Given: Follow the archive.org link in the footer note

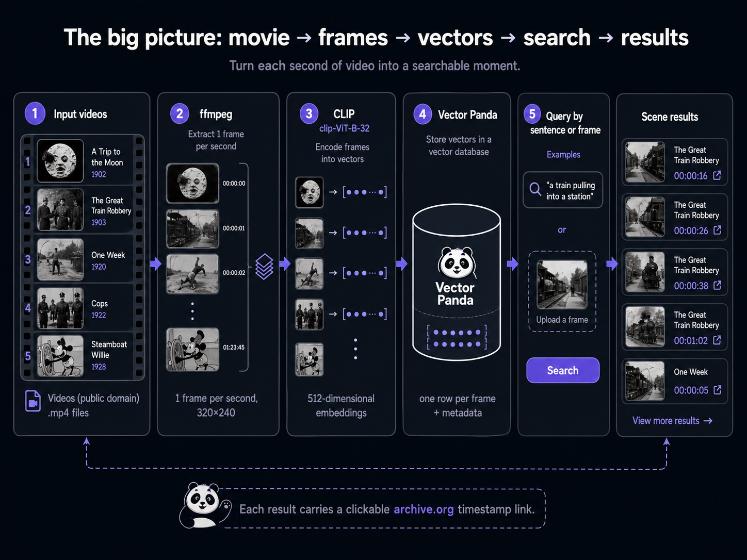Looking at the screenshot, I should pyautogui.click(x=424, y=509).
